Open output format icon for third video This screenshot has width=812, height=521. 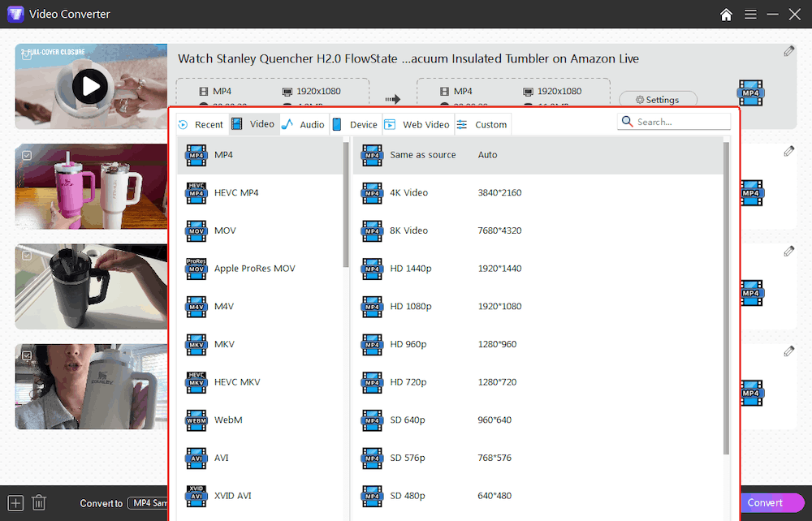[751, 293]
